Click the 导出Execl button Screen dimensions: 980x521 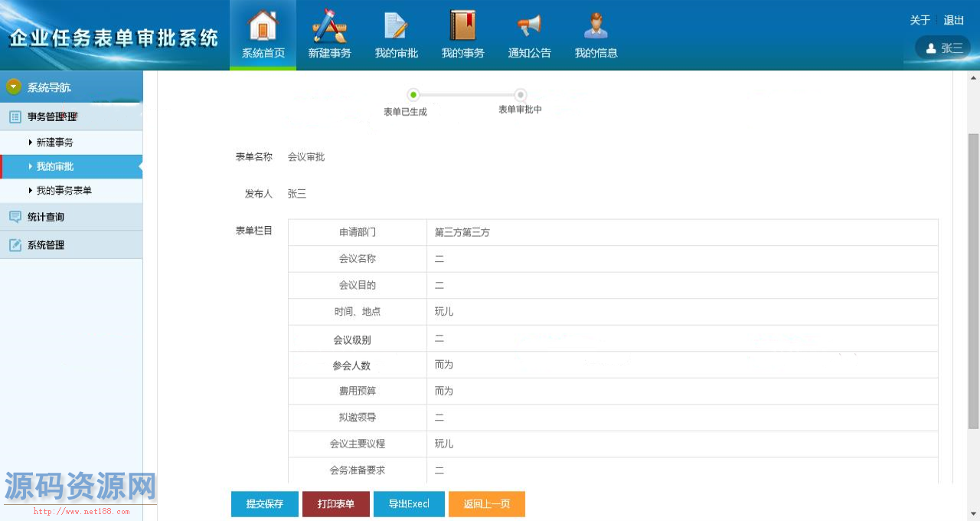tap(409, 504)
